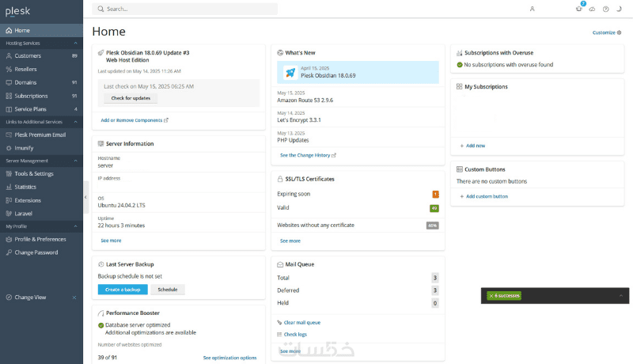Open See optimization options link
The width and height of the screenshot is (633, 364).
(x=229, y=358)
